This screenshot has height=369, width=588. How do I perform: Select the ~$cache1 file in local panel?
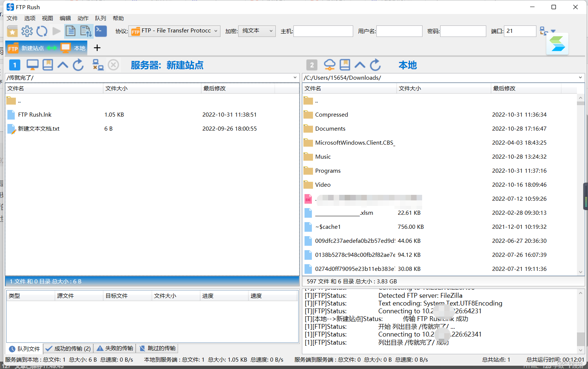(x=439, y=227)
